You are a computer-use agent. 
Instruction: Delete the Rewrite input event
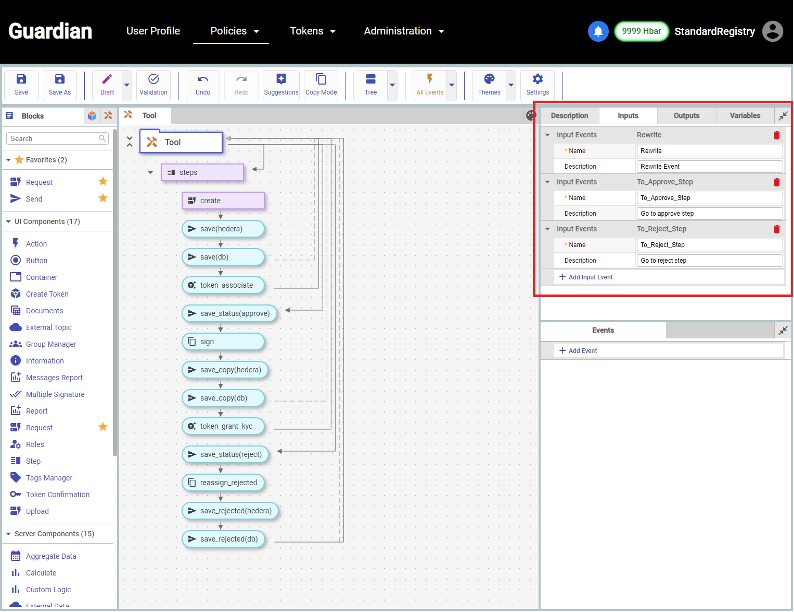776,135
